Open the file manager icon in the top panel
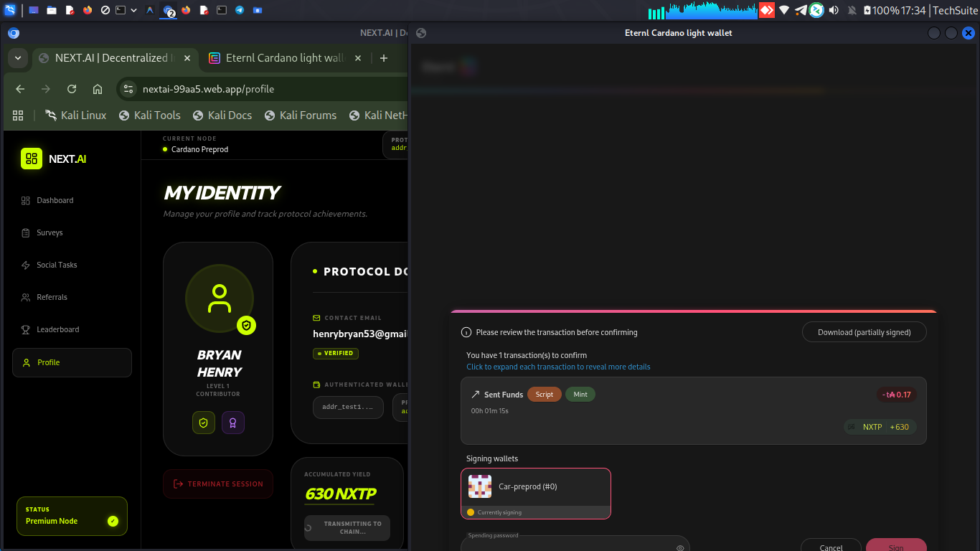980x551 pixels. point(52,11)
